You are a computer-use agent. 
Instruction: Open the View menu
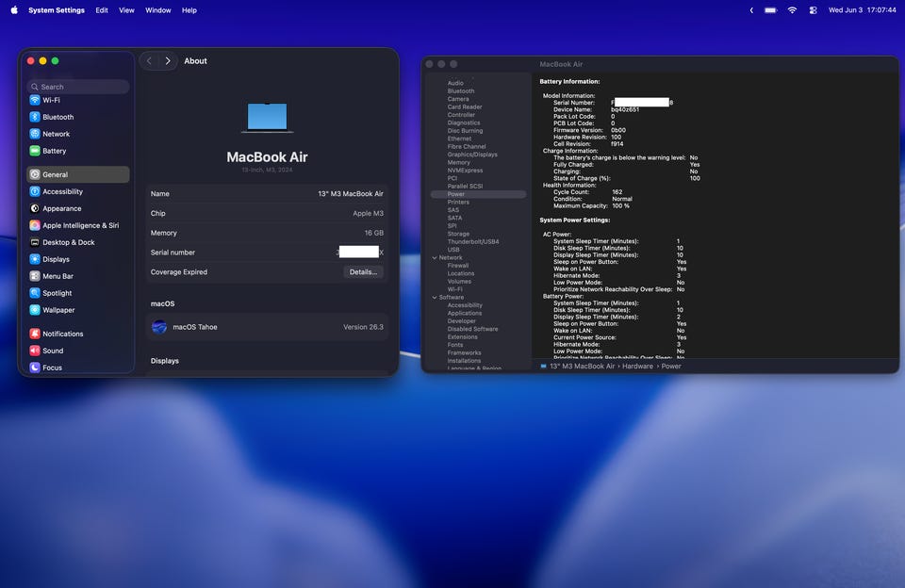click(126, 9)
